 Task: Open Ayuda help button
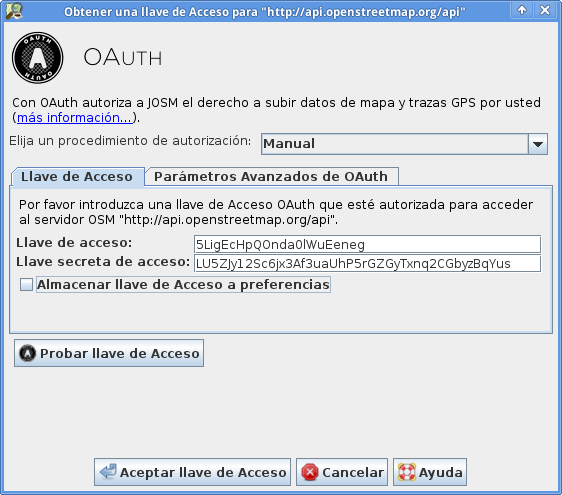coord(430,472)
